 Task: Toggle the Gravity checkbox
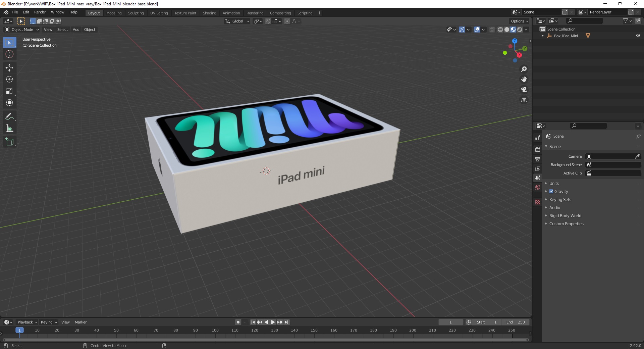point(551,191)
